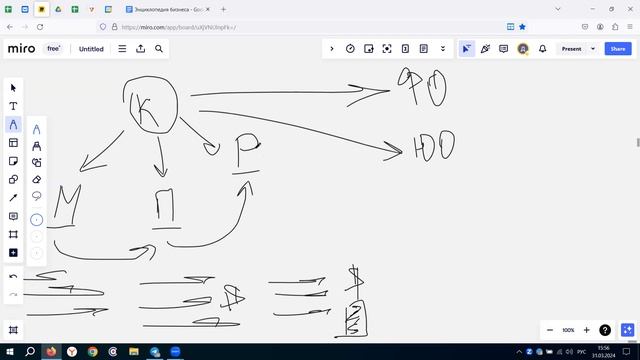Open the Shapes tool
Screen dimensions: 640x360
point(13,180)
